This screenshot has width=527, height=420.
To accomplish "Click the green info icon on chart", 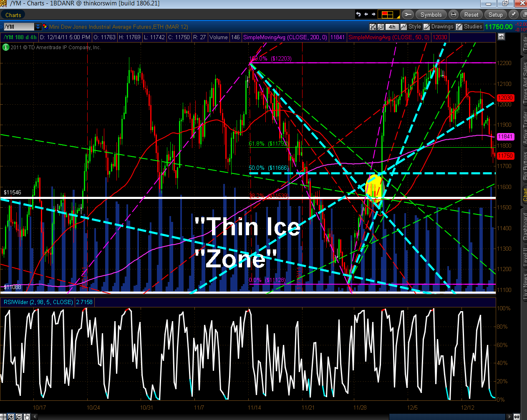I will [6, 47].
